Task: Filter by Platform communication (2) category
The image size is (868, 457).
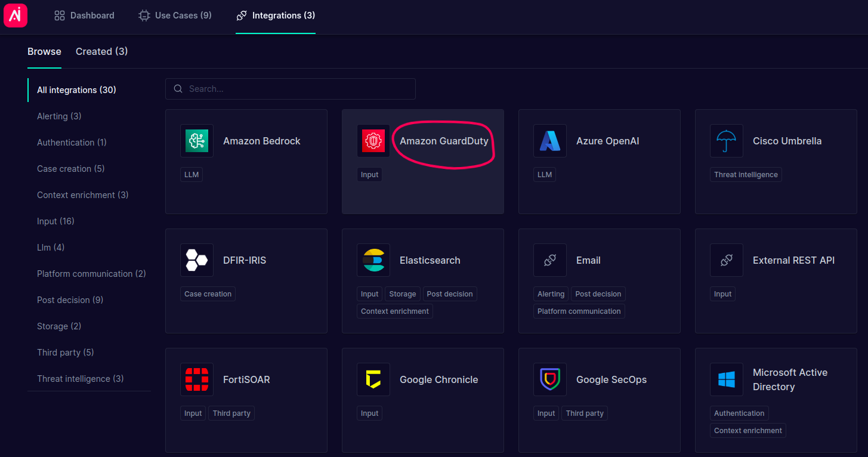Action: click(91, 274)
